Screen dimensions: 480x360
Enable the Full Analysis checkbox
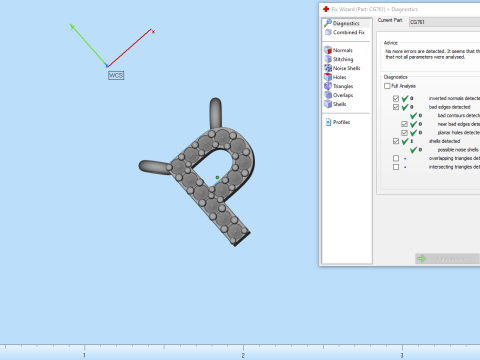387,86
